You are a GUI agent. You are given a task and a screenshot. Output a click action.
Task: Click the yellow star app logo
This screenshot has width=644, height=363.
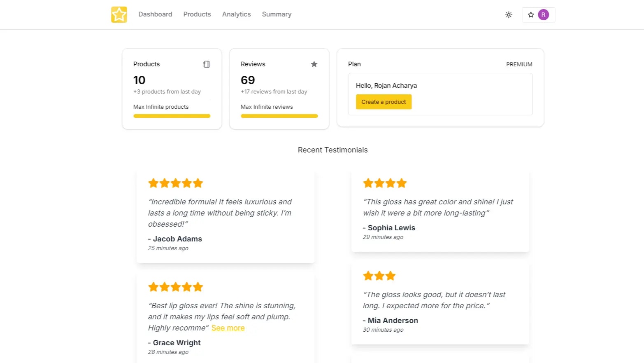119,14
